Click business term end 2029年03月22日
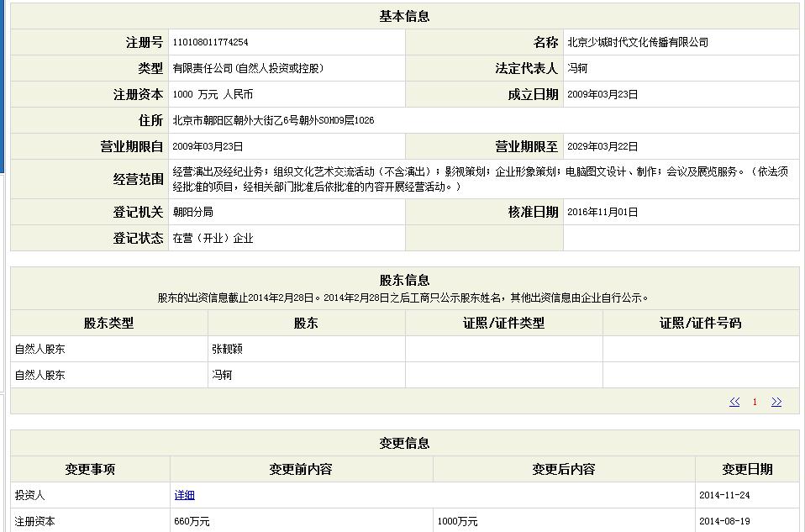 pos(602,147)
